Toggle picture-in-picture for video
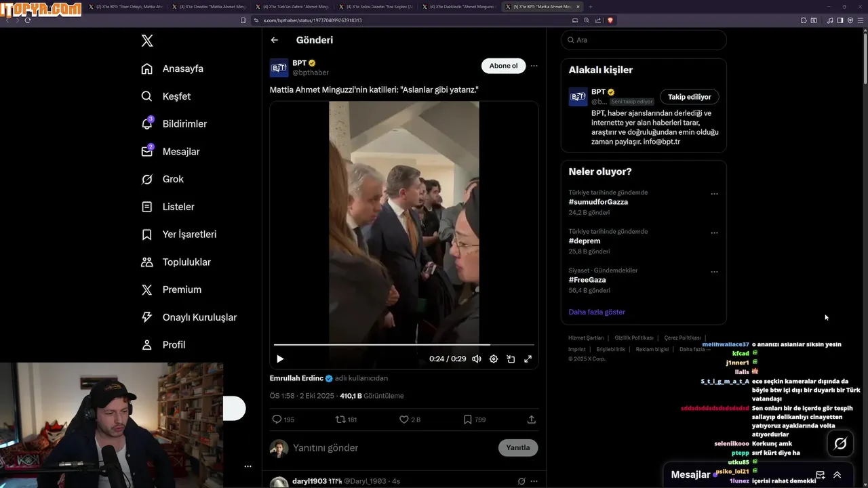868x488 pixels. (x=511, y=359)
